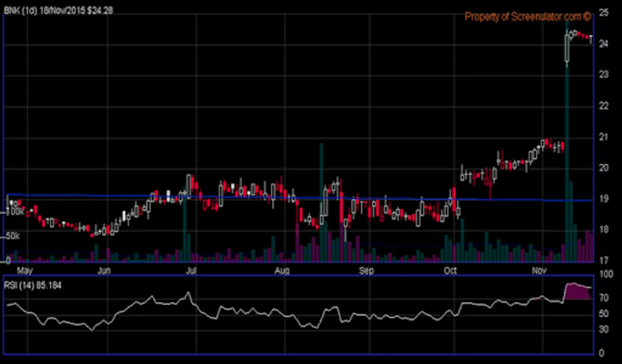The image size is (622, 364).
Task: Click the 23 price axis label
Action: point(604,75)
